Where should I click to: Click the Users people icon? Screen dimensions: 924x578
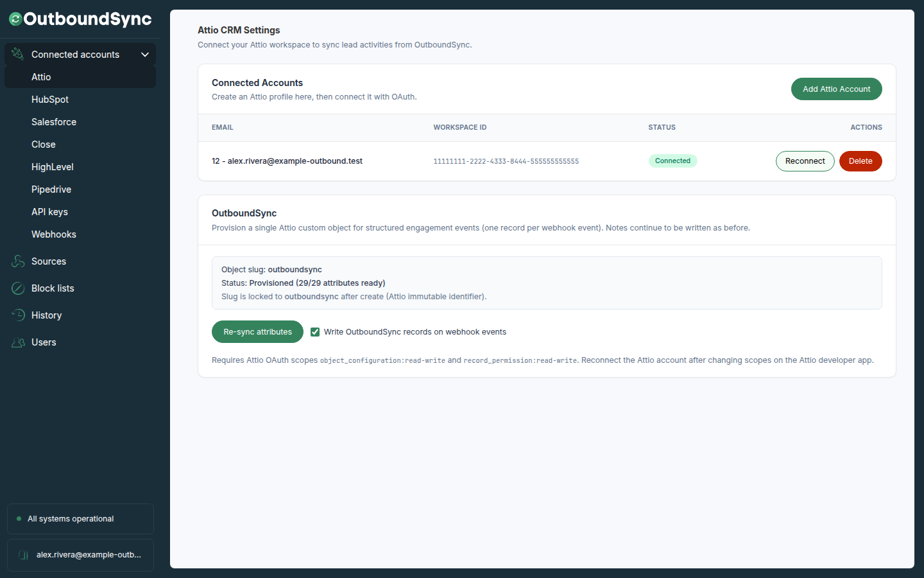pyautogui.click(x=18, y=342)
